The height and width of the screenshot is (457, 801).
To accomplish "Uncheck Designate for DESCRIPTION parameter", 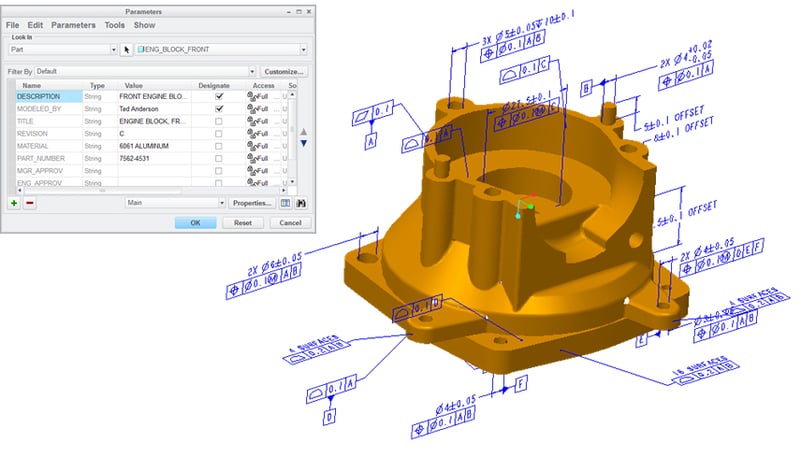I will [x=219, y=97].
